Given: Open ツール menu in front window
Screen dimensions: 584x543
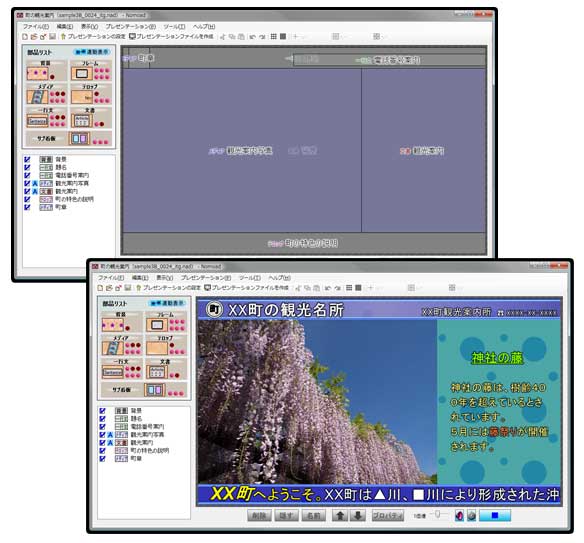Looking at the screenshot, I should tap(250, 278).
